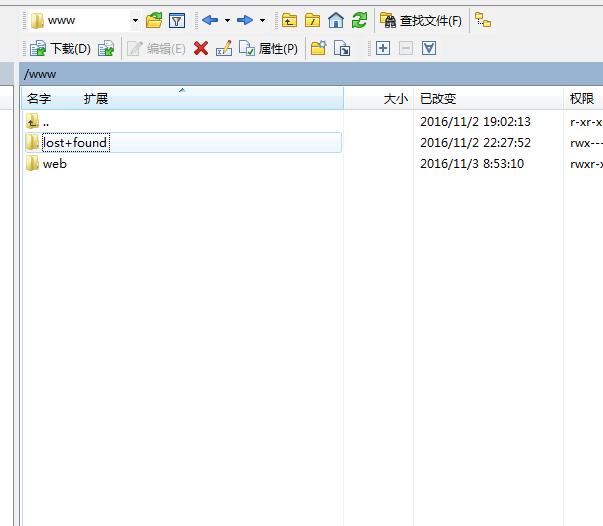Viewport: 603px width, 526px height.
Task: Open 属性(P) properties
Action: [268, 48]
